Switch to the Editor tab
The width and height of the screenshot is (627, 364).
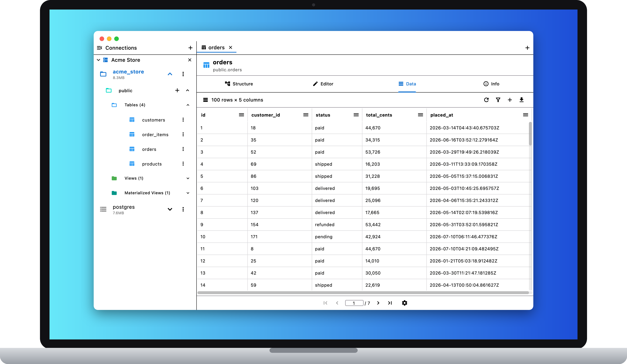coord(323,84)
